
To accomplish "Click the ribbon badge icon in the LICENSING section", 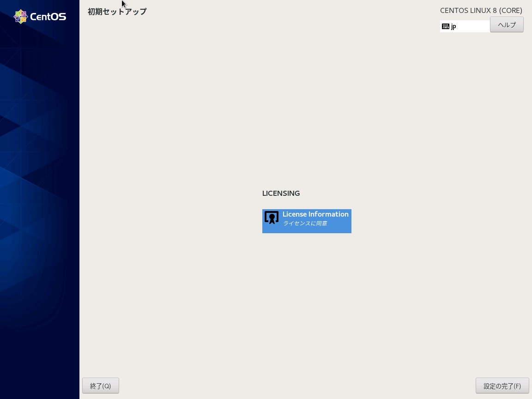I will pyautogui.click(x=271, y=217).
